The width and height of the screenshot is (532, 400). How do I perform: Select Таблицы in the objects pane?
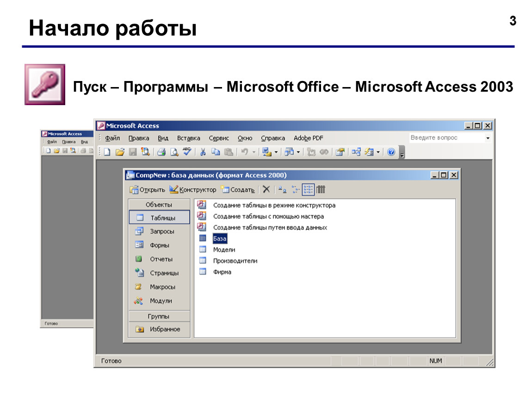tap(159, 218)
